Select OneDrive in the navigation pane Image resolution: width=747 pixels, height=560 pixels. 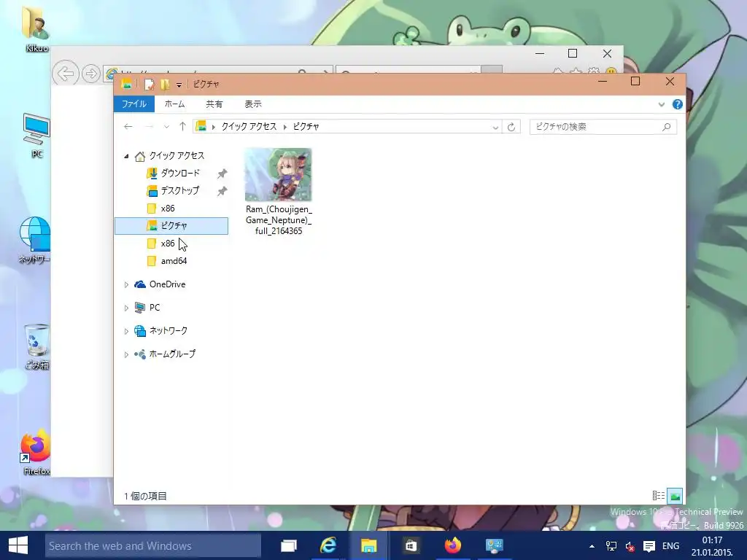(x=167, y=284)
